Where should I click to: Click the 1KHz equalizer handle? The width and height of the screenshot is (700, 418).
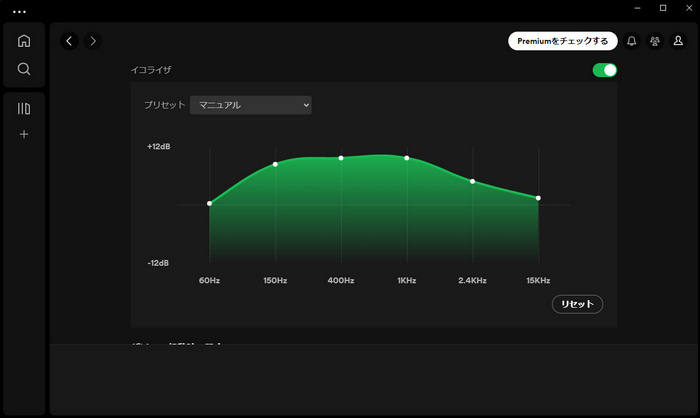pos(407,158)
